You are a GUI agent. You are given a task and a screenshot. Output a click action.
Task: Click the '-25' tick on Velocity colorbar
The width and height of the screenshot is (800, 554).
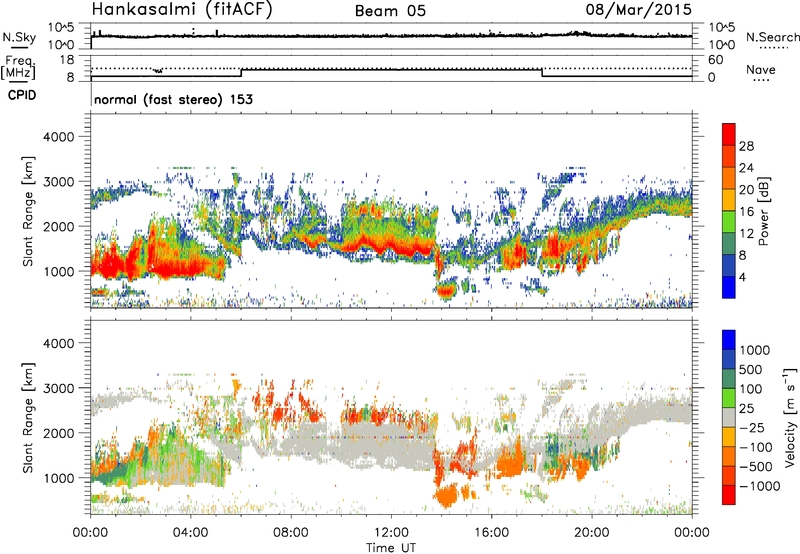pyautogui.click(x=752, y=427)
